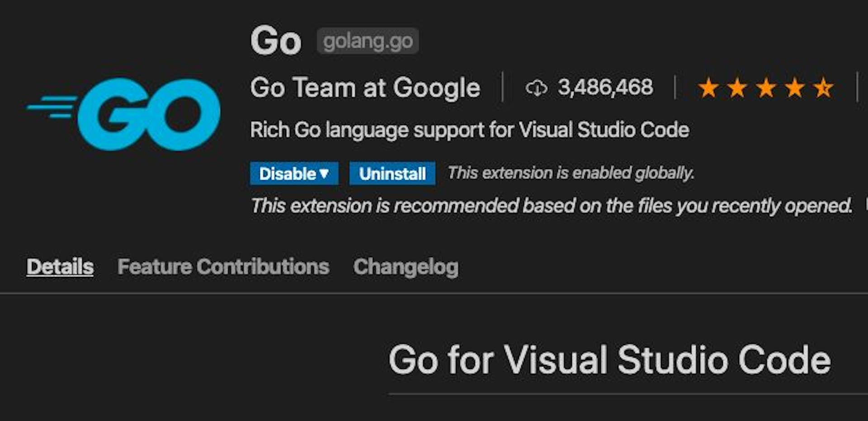Switch to the Details tab
Image resolution: width=868 pixels, height=421 pixels.
coord(60,267)
